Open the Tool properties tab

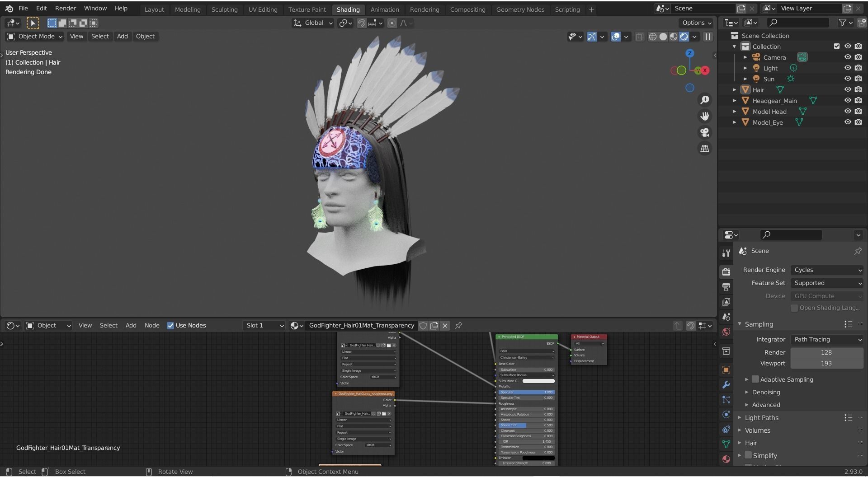point(726,253)
